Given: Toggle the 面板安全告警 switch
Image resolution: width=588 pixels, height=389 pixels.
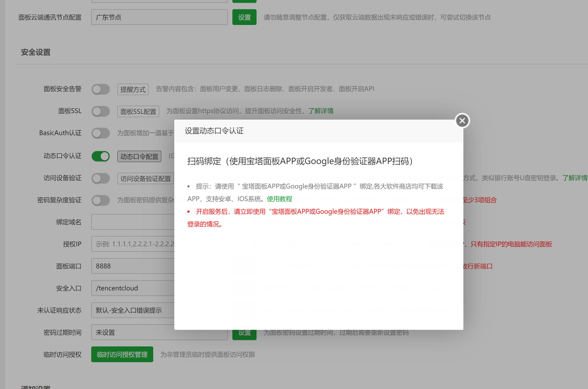Looking at the screenshot, I should pos(101,89).
